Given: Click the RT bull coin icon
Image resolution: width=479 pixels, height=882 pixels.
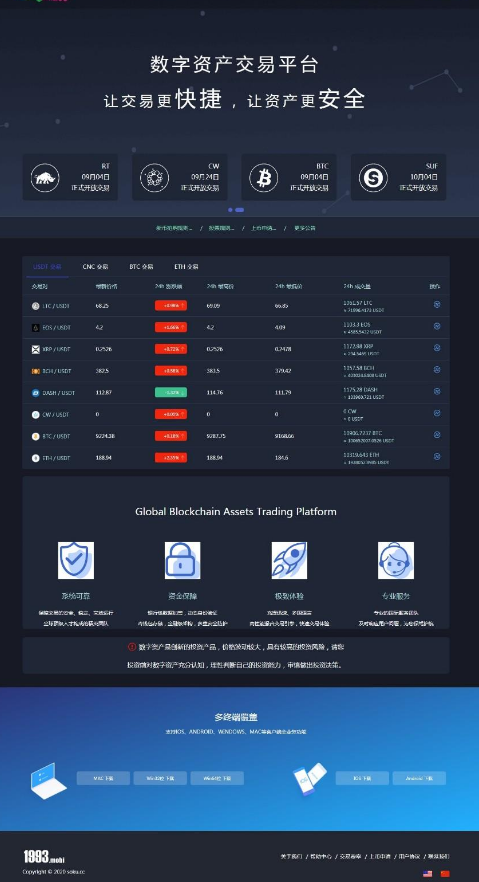Looking at the screenshot, I should pyautogui.click(x=45, y=178).
